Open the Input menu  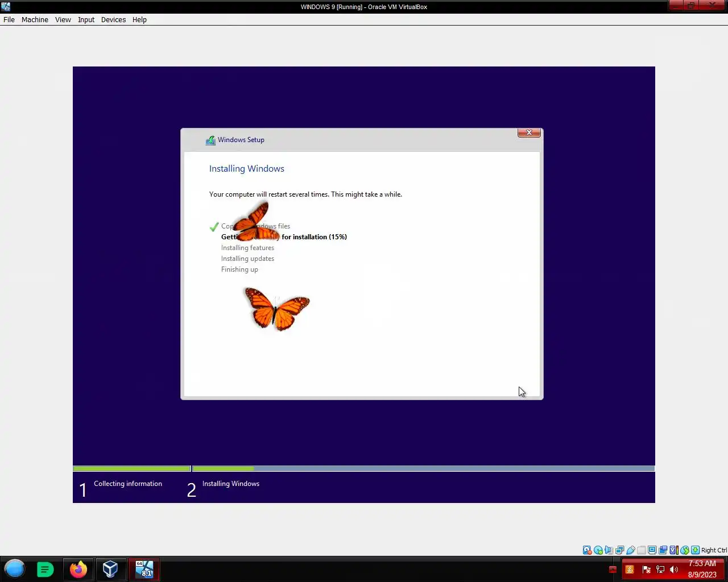coord(86,19)
